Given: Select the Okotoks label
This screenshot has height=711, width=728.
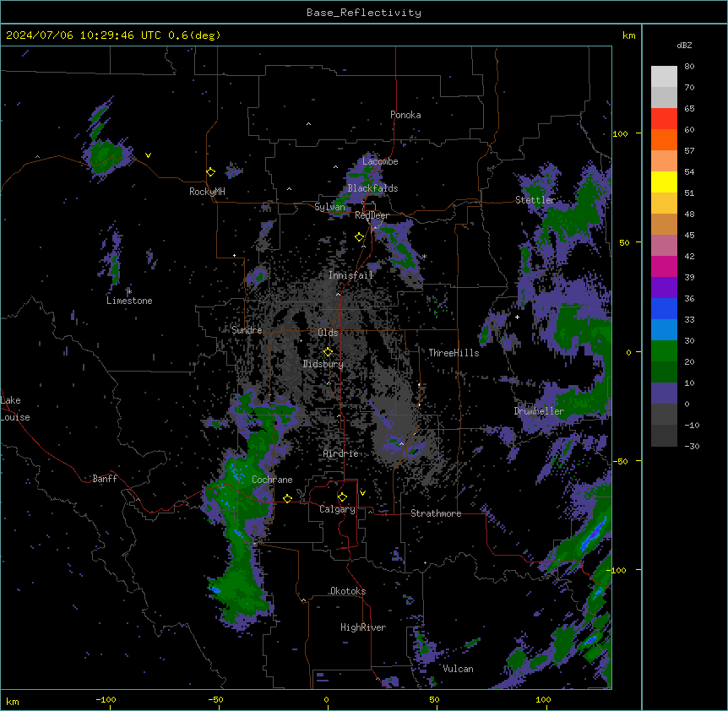Looking at the screenshot, I should [348, 591].
